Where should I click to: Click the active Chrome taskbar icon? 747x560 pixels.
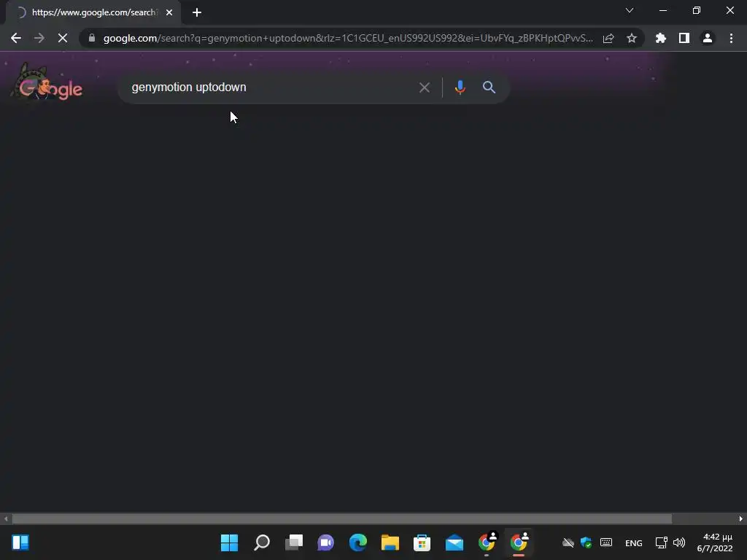[519, 542]
